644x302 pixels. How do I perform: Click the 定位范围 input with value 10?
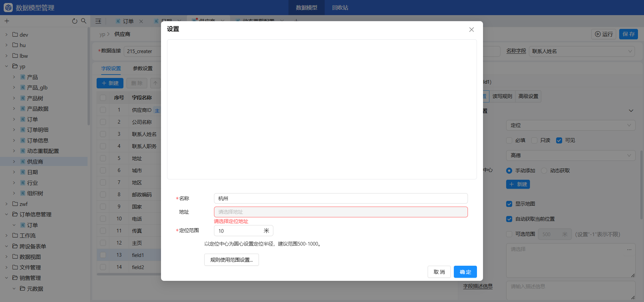click(244, 231)
